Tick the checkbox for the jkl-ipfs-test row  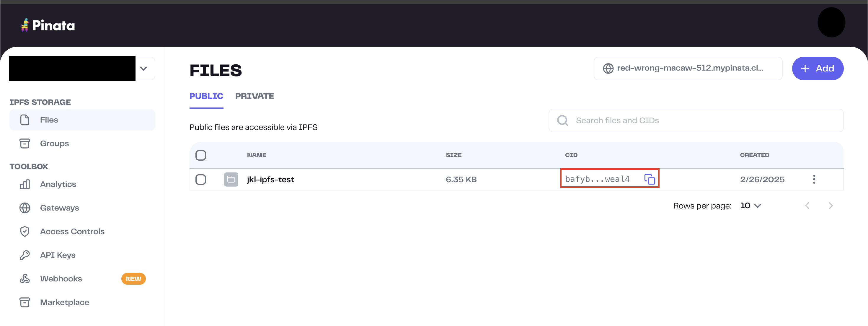click(x=200, y=179)
